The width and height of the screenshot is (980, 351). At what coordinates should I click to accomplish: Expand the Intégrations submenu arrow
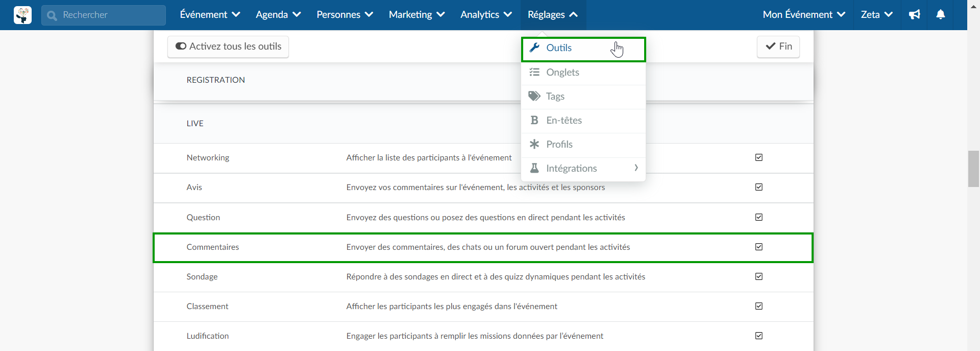coord(636,168)
